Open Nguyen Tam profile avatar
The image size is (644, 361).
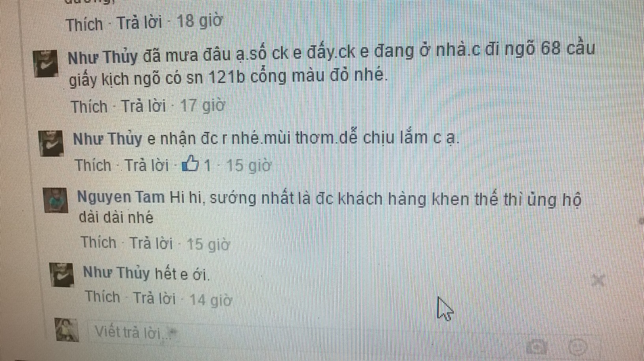56,200
